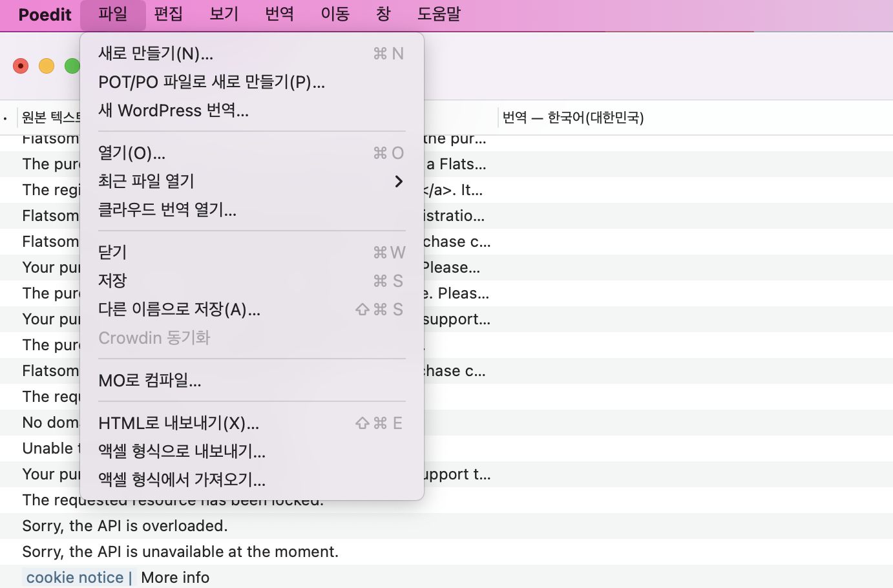893x588 pixels.
Task: Select 액셀 형식에서 가져오기... item
Action: click(x=182, y=480)
